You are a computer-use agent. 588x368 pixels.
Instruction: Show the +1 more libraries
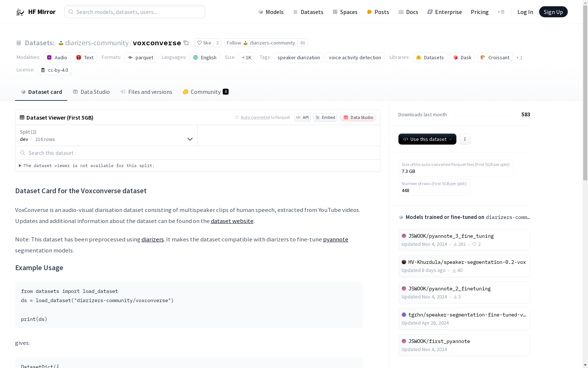point(519,57)
